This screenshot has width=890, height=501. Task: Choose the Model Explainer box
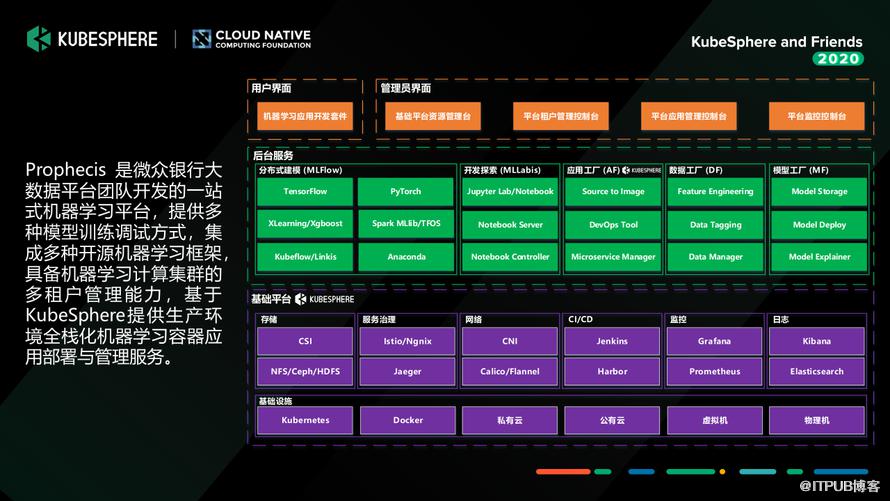[819, 257]
